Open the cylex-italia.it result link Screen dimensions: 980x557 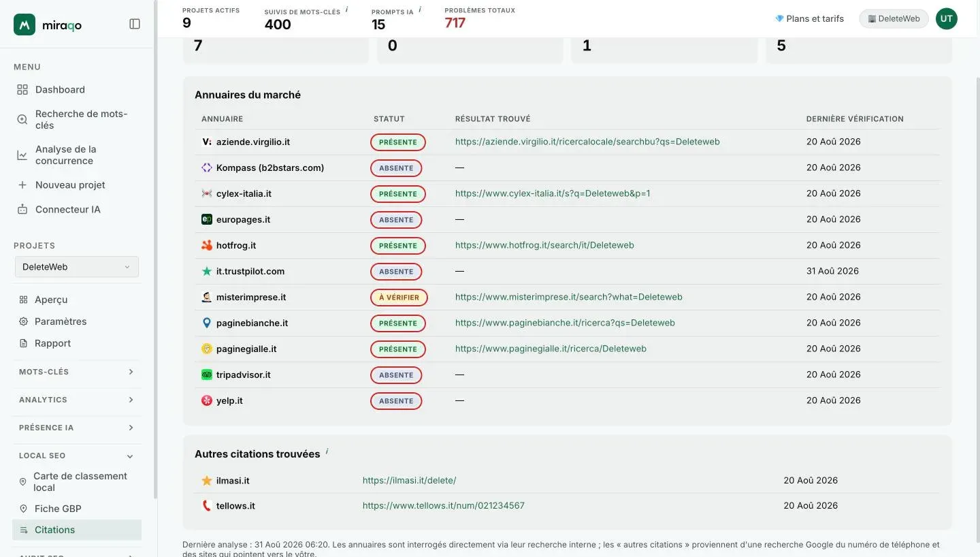(553, 193)
